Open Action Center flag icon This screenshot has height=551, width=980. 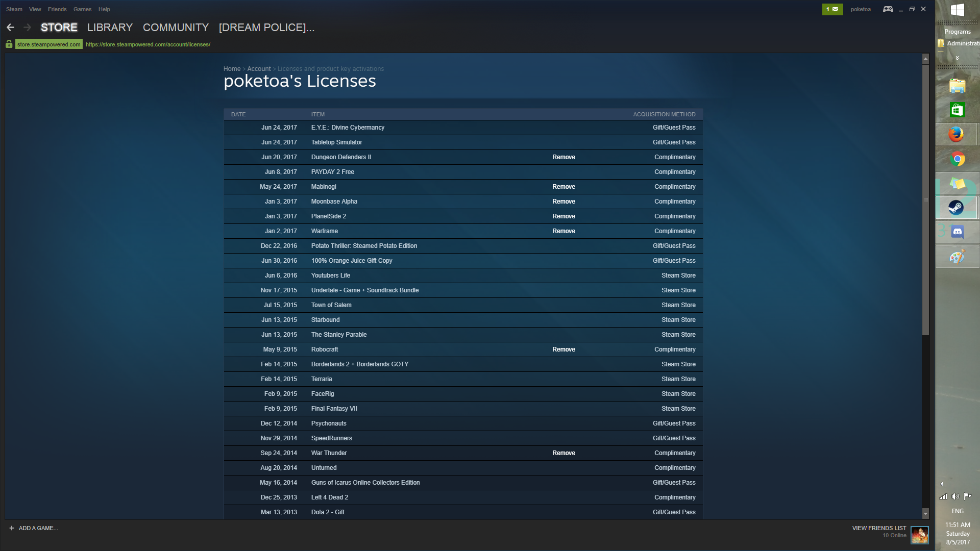click(x=967, y=496)
